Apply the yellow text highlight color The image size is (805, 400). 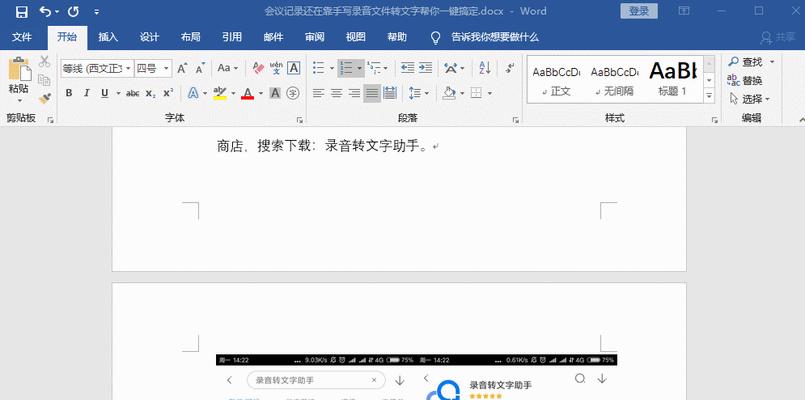coord(220,93)
